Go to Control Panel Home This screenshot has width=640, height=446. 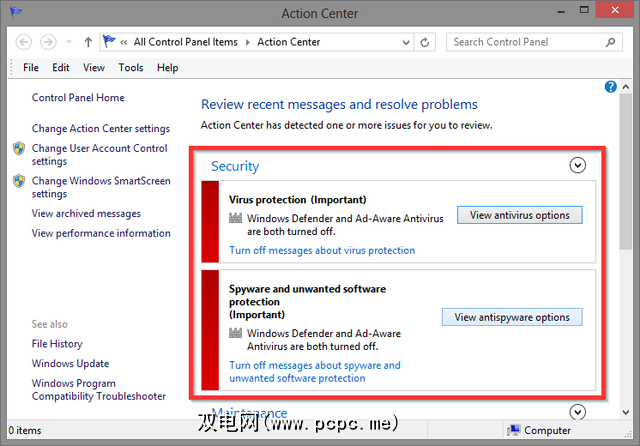point(78,98)
